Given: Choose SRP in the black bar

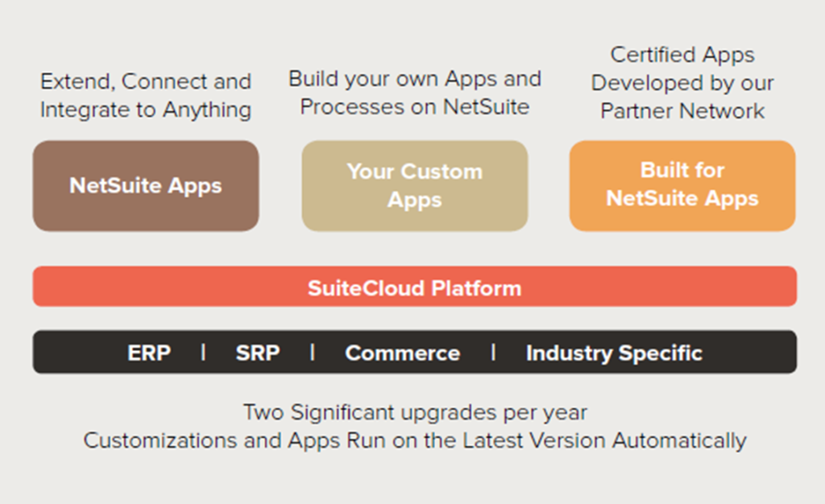Looking at the screenshot, I should tap(257, 353).
